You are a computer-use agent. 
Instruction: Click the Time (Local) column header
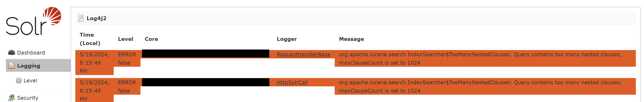point(90,39)
